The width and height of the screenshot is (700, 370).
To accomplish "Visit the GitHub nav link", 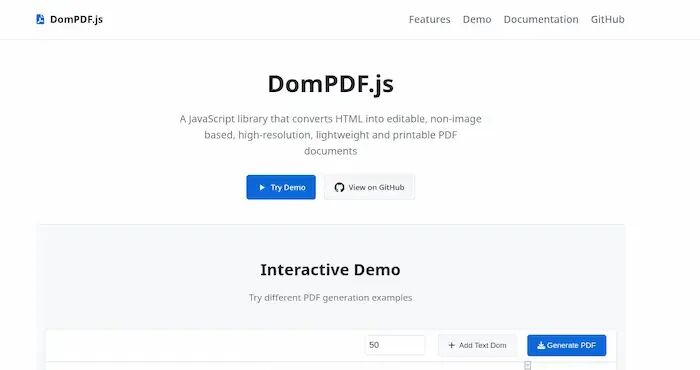I will click(x=607, y=20).
